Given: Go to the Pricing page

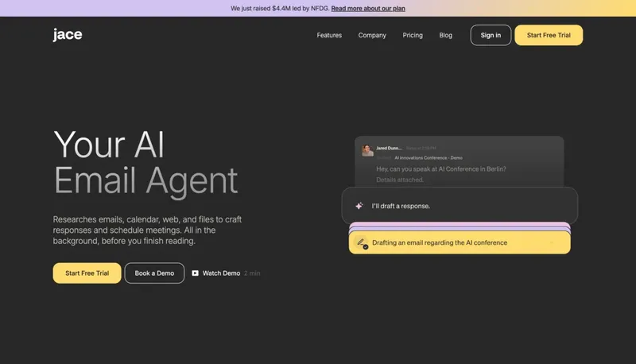Looking at the screenshot, I should 413,35.
